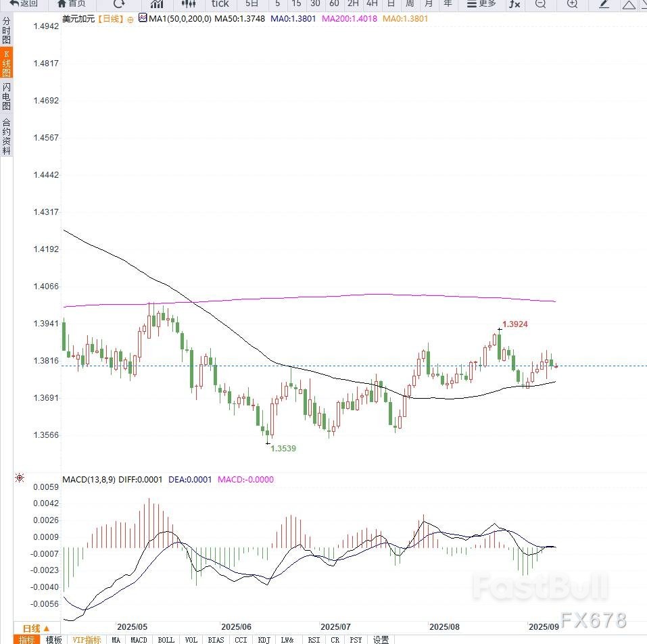
Task: Select the 5日 five-day period
Action: click(x=251, y=4)
